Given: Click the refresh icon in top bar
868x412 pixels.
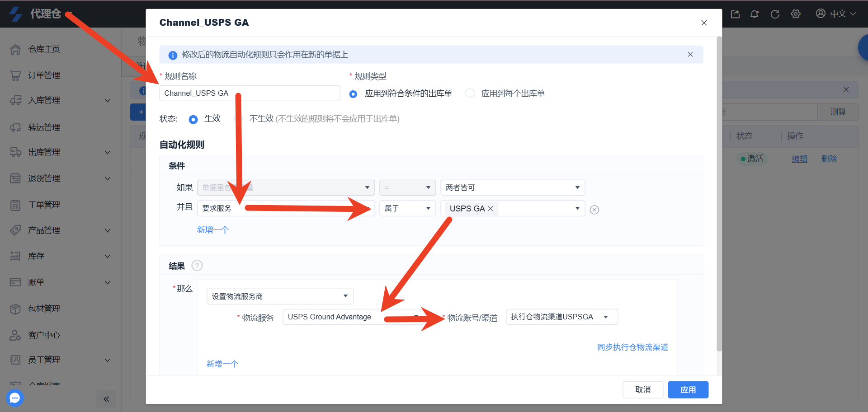Looking at the screenshot, I should tap(775, 14).
